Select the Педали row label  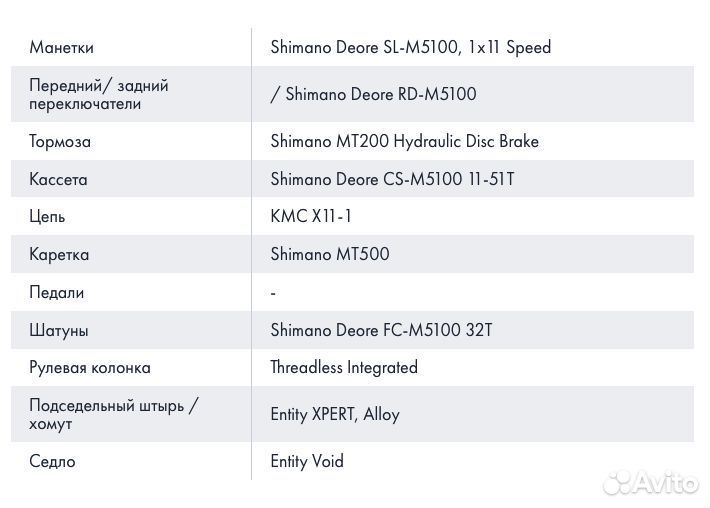(x=57, y=293)
